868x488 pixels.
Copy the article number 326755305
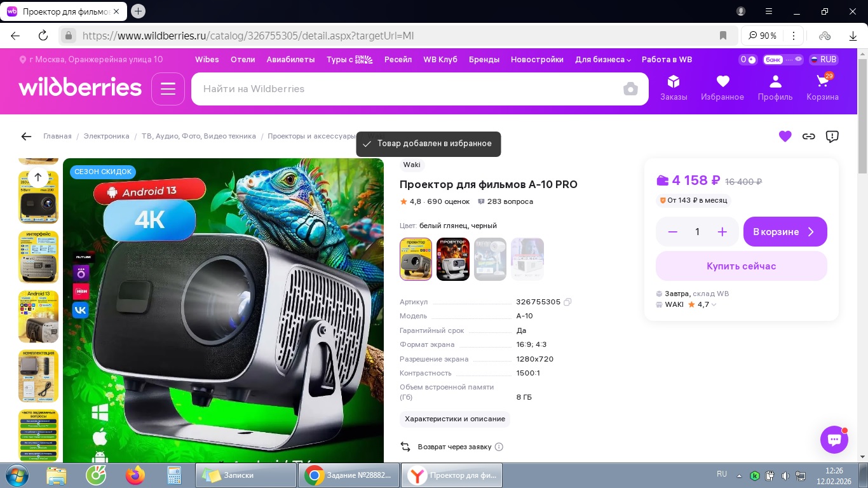pos(567,302)
